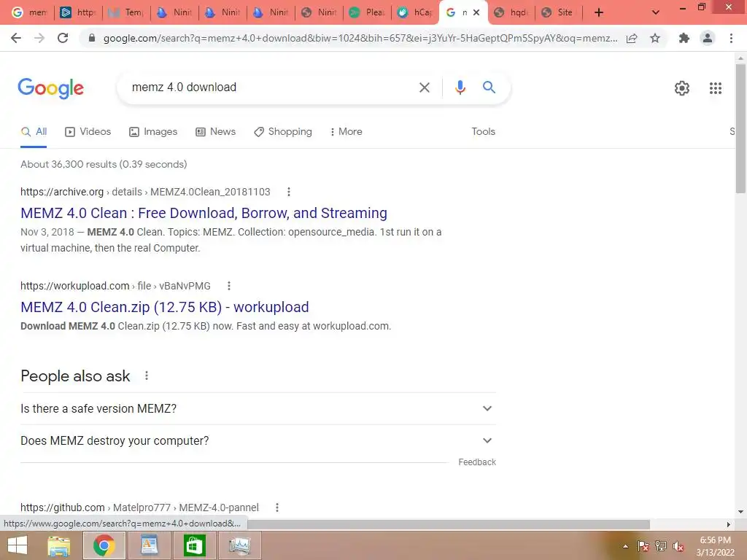This screenshot has height=560, width=747.
Task: Switch to the hCap browser tab
Action: [415, 13]
